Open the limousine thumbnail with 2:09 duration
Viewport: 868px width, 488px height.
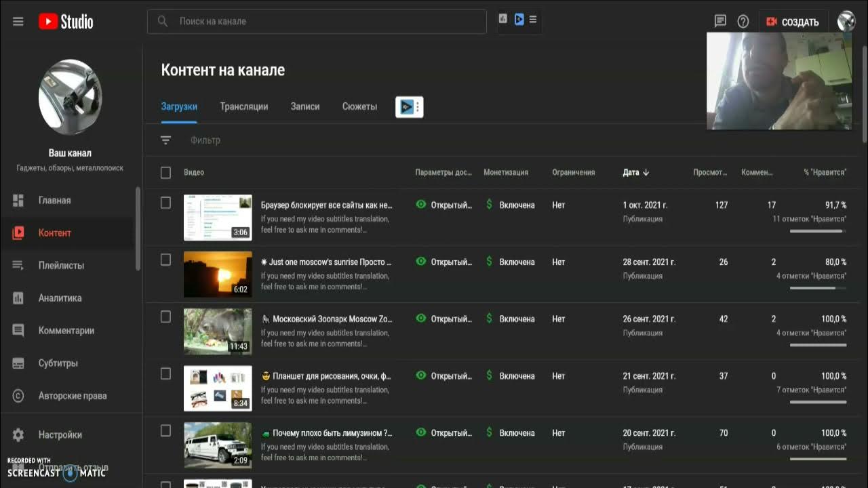click(x=218, y=445)
